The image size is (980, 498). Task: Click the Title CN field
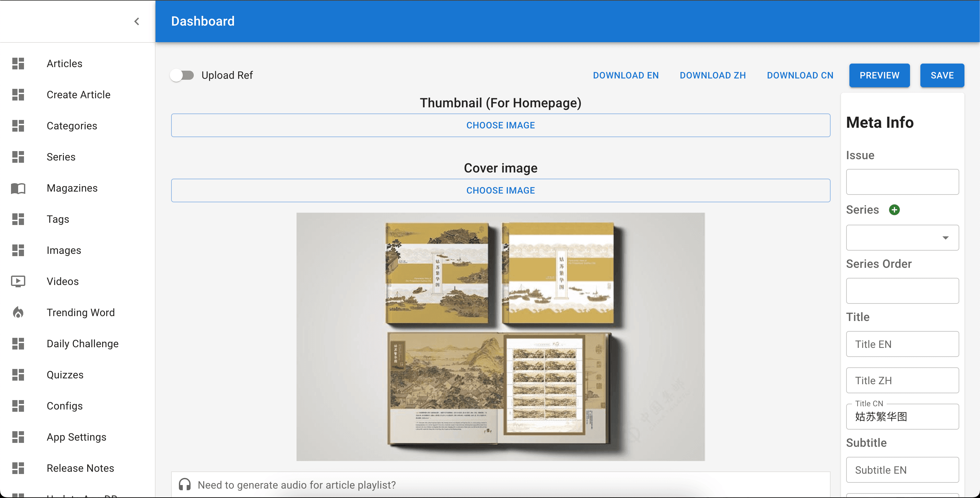(903, 417)
